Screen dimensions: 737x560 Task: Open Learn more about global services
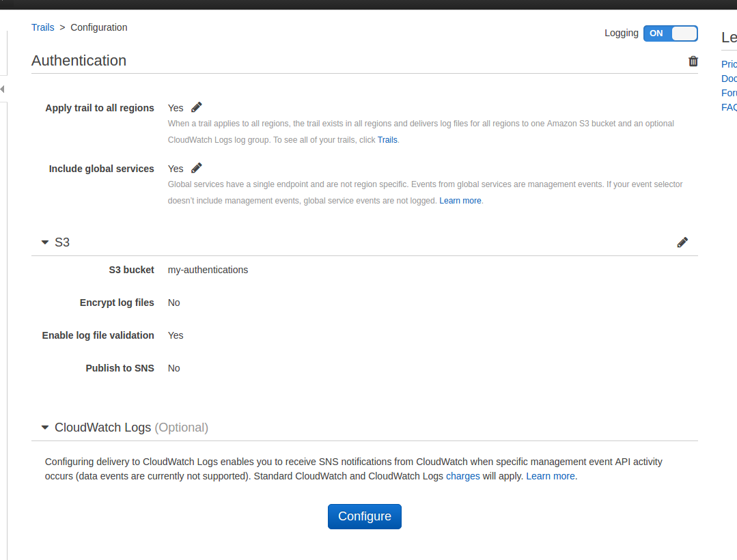coord(460,201)
